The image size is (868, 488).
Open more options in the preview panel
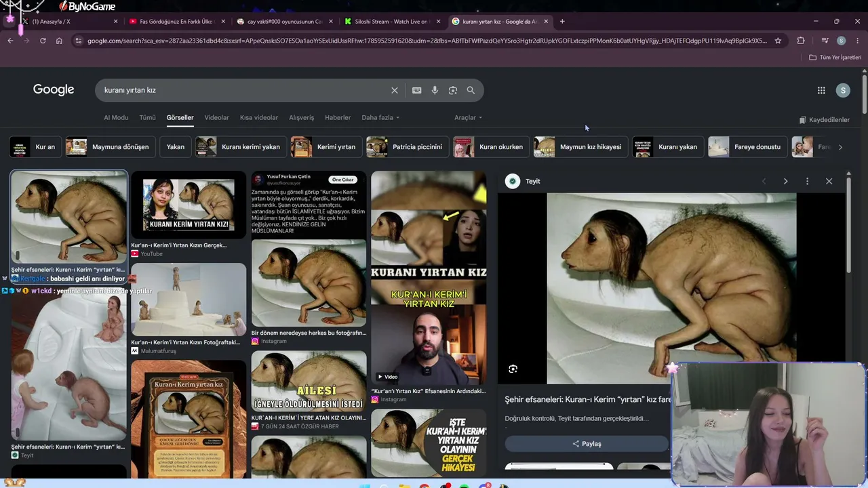807,181
